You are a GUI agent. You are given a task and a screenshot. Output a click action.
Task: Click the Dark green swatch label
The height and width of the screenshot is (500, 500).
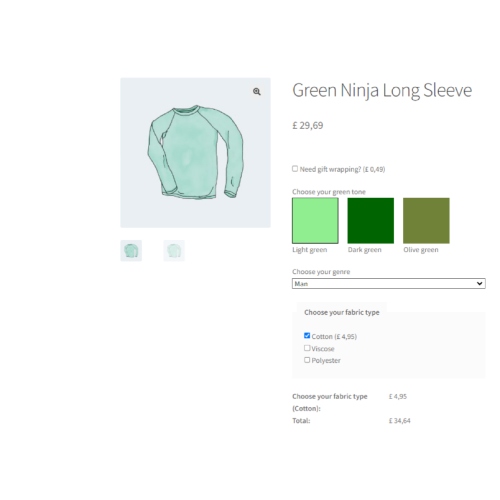[x=365, y=250]
